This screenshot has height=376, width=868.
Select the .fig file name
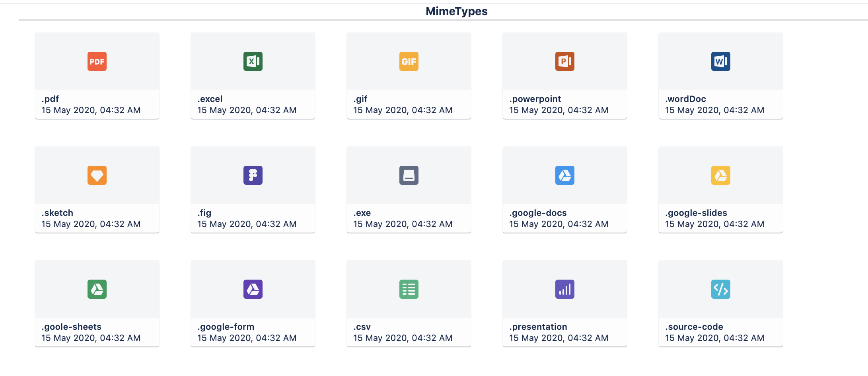204,213
